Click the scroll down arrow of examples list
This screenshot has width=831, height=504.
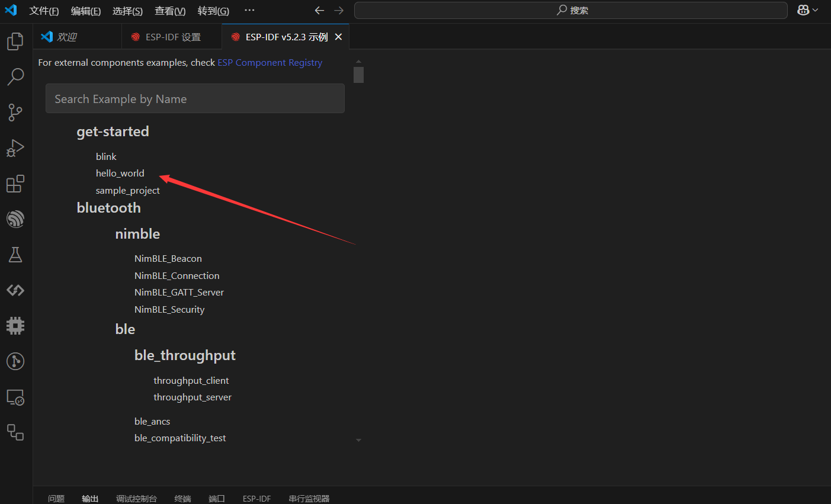point(358,441)
